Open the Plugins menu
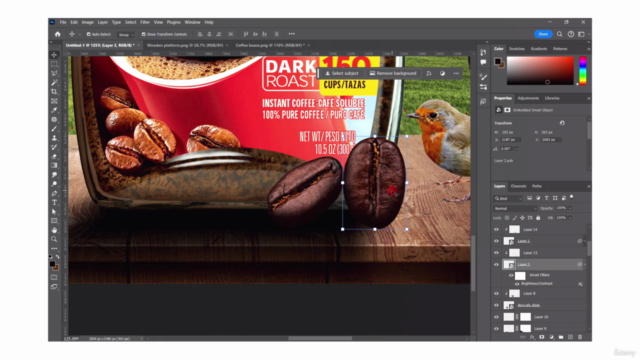 pos(173,22)
